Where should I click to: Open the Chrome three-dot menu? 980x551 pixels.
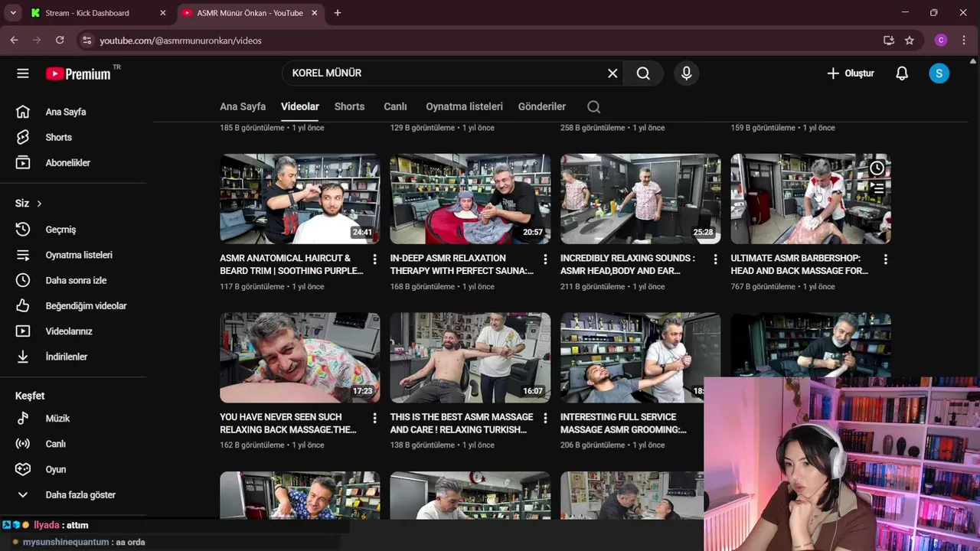(x=964, y=41)
